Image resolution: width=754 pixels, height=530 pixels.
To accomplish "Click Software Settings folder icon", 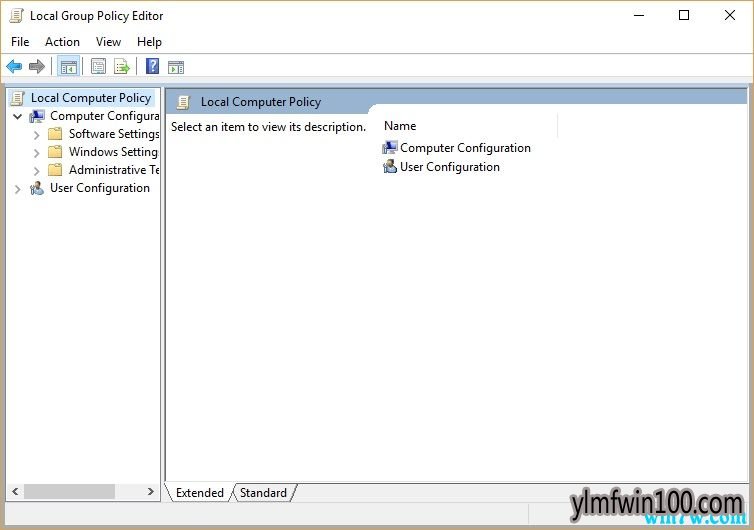I will [55, 134].
